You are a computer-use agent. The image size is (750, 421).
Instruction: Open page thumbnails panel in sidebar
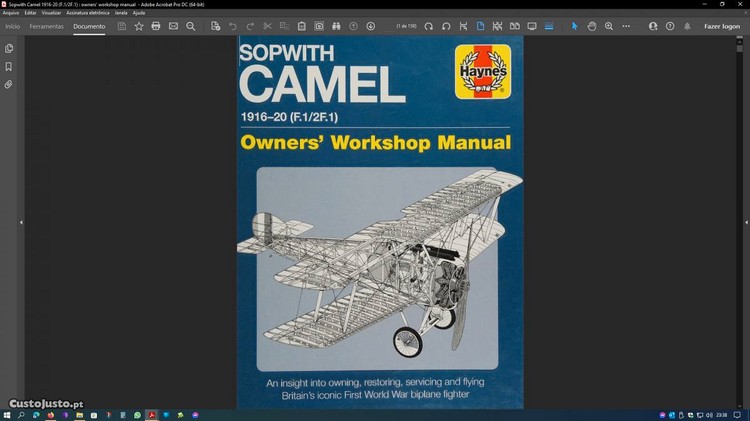tap(9, 48)
